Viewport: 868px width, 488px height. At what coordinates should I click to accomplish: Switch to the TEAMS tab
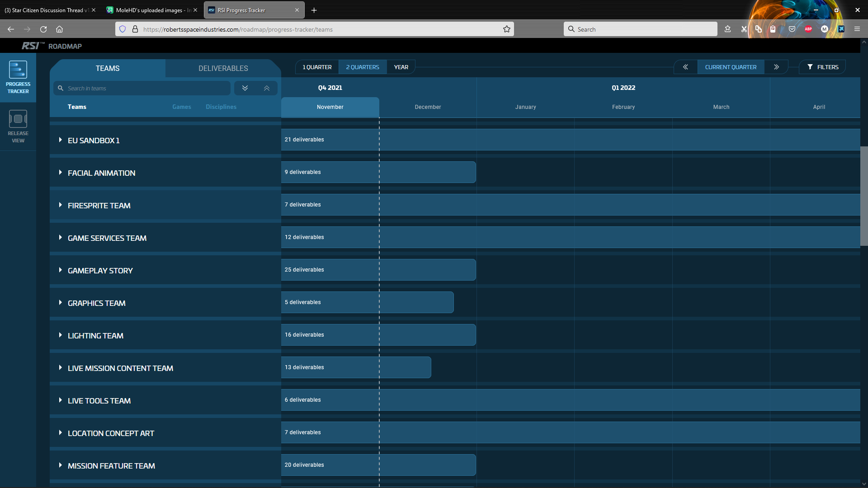[x=108, y=68]
